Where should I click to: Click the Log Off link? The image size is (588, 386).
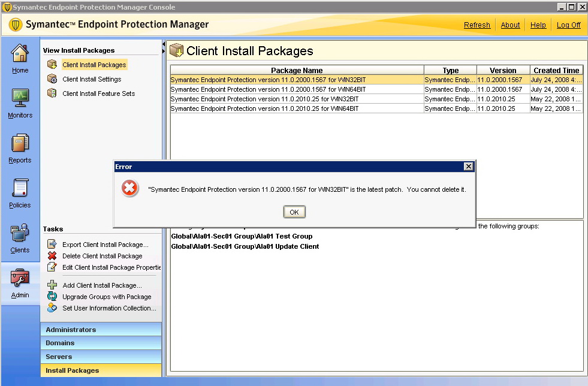point(568,25)
